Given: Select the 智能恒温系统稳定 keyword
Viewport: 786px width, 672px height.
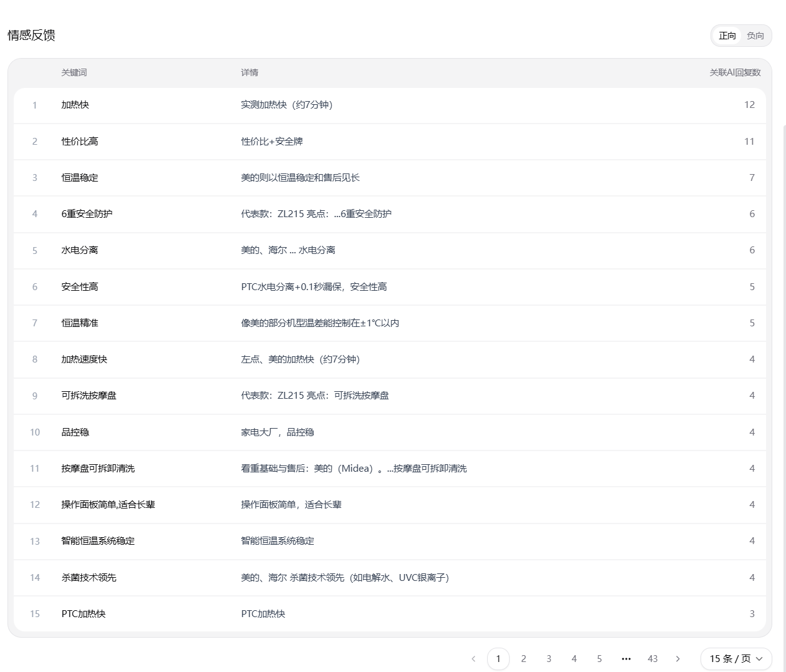Looking at the screenshot, I should click(98, 541).
